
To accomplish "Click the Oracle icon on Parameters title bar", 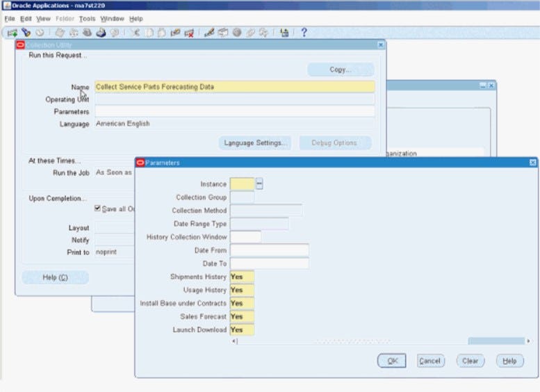I will click(x=140, y=163).
